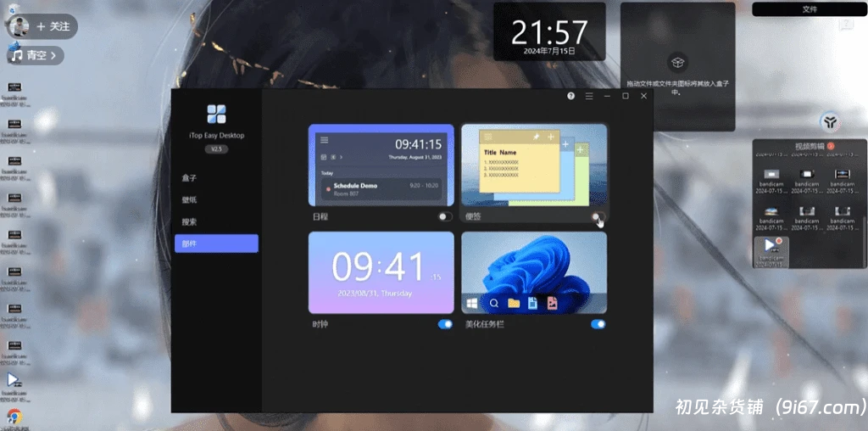
Task: Click the cube icon in empty box
Action: point(677,62)
